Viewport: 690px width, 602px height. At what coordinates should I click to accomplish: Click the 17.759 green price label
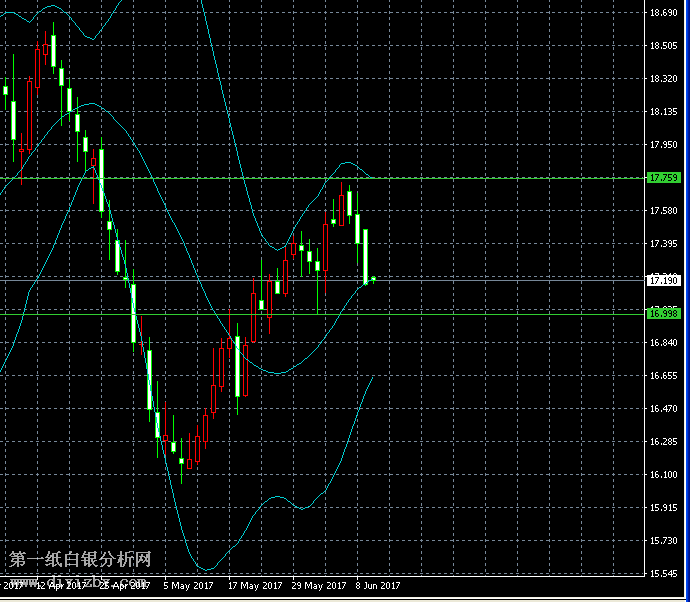pyautogui.click(x=664, y=178)
